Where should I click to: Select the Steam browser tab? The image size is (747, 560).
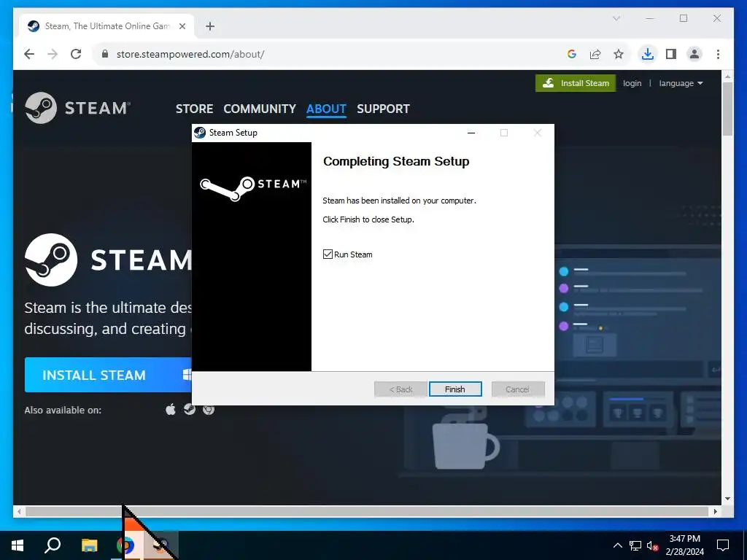(x=107, y=26)
